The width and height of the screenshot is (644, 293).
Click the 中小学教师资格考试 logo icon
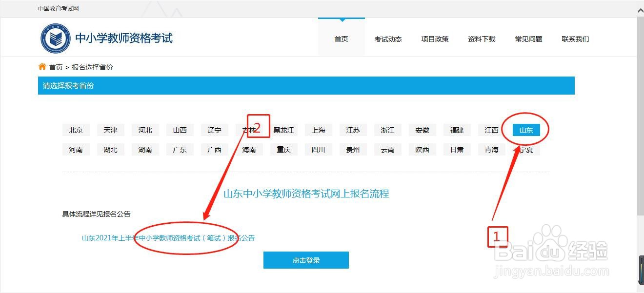[55, 38]
